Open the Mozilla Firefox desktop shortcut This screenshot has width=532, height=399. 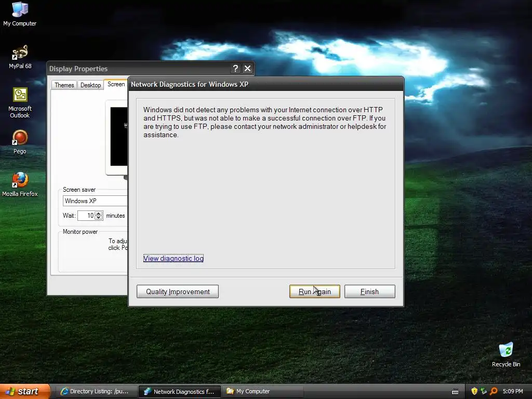(x=20, y=184)
